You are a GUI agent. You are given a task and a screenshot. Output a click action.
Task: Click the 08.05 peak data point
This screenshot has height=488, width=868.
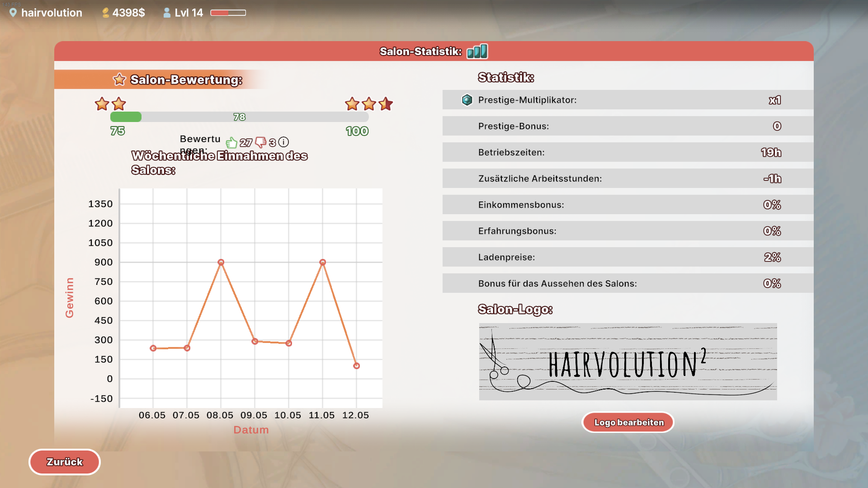[x=221, y=262]
